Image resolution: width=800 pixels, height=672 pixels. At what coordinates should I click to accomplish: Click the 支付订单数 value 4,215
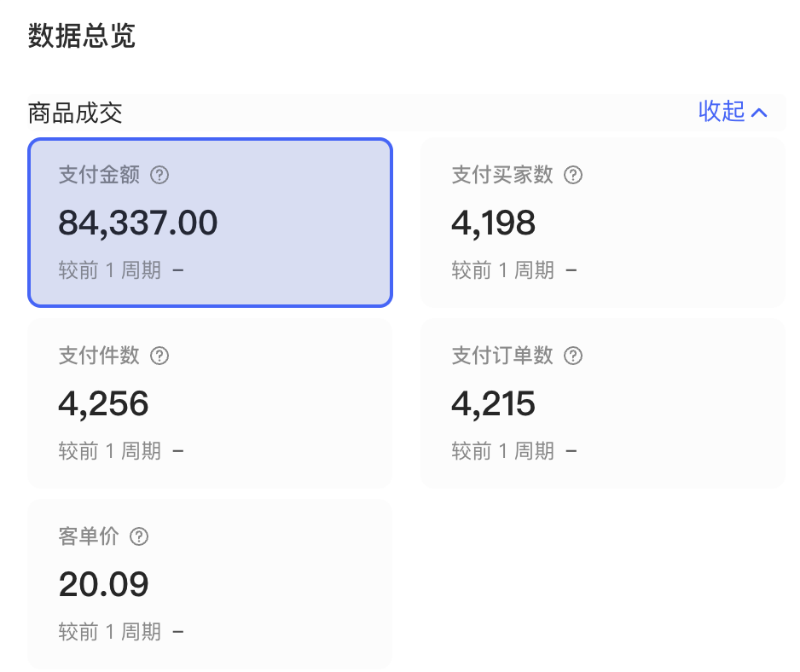click(493, 403)
